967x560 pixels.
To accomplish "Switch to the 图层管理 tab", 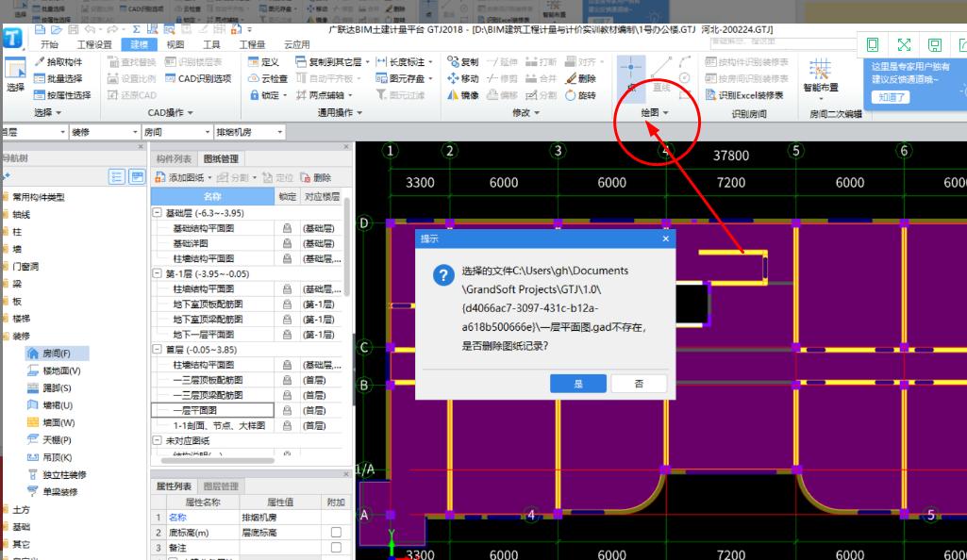I will click(x=221, y=486).
